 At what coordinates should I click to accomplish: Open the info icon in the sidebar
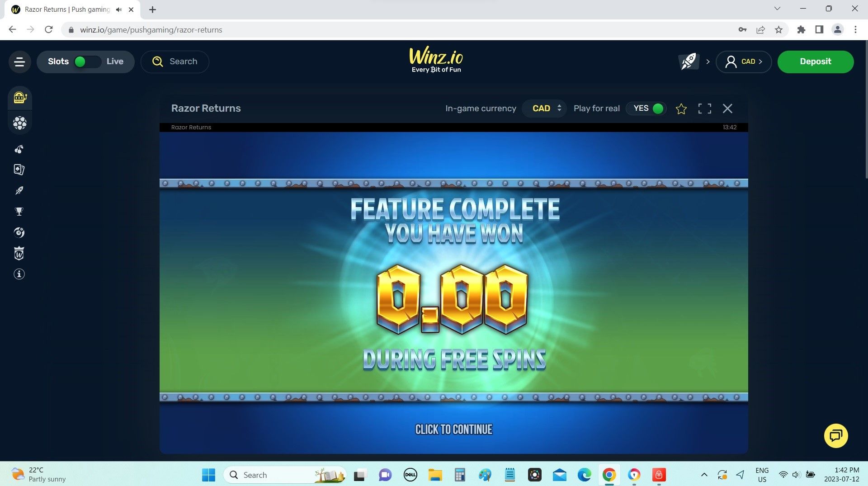(19, 274)
